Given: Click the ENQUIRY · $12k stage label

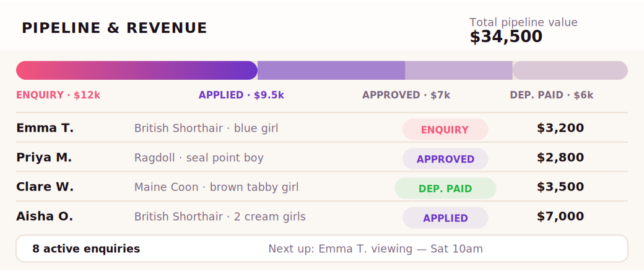Looking at the screenshot, I should 58,95.
